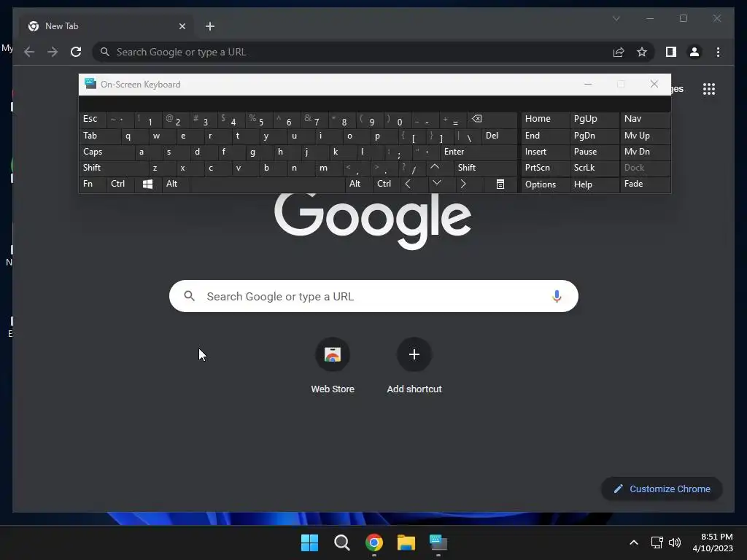The height and width of the screenshot is (560, 747).
Task: Go back with Chrome's back arrow
Action: click(29, 52)
